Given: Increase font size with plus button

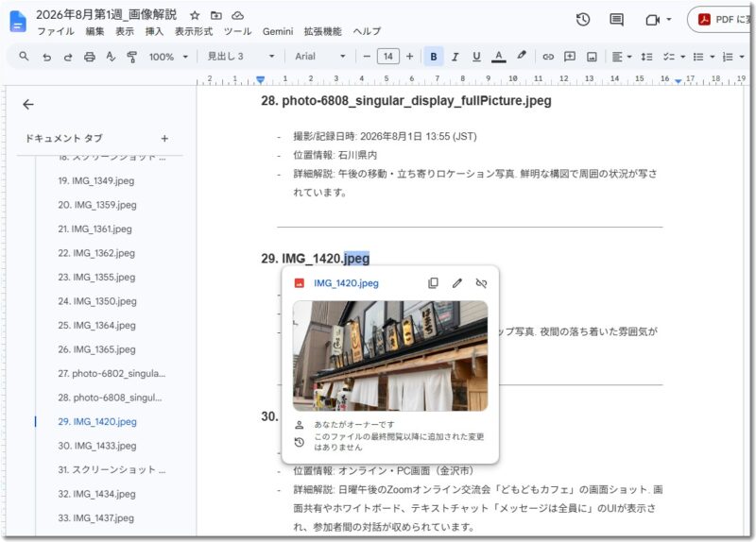Looking at the screenshot, I should tap(409, 57).
